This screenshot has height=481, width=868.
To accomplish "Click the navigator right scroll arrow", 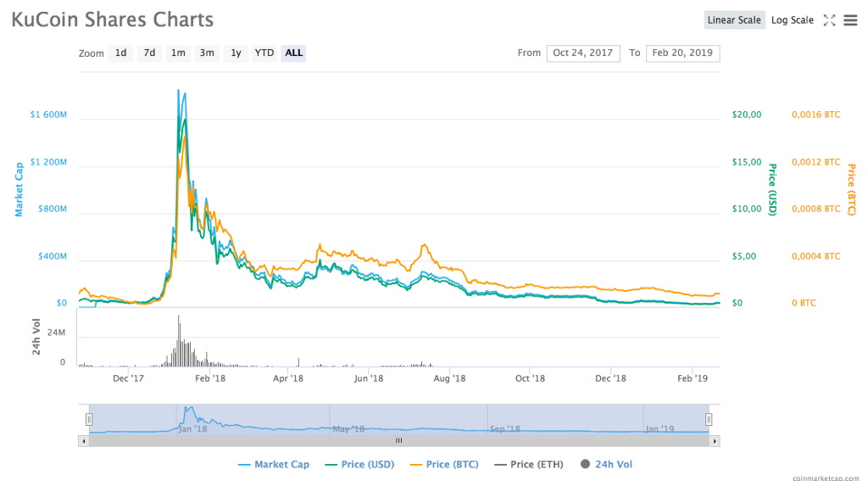I will point(715,441).
